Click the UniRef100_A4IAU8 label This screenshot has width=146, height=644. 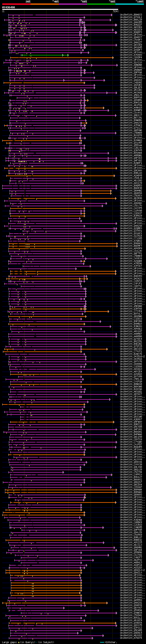point(131,93)
